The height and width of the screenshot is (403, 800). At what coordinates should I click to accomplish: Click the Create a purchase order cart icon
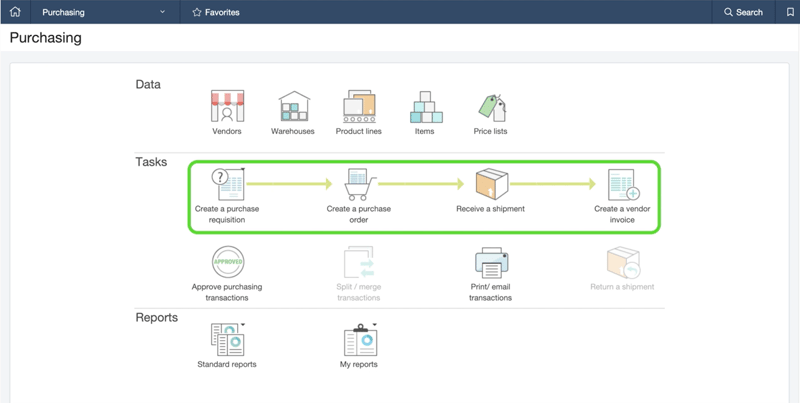(x=360, y=184)
